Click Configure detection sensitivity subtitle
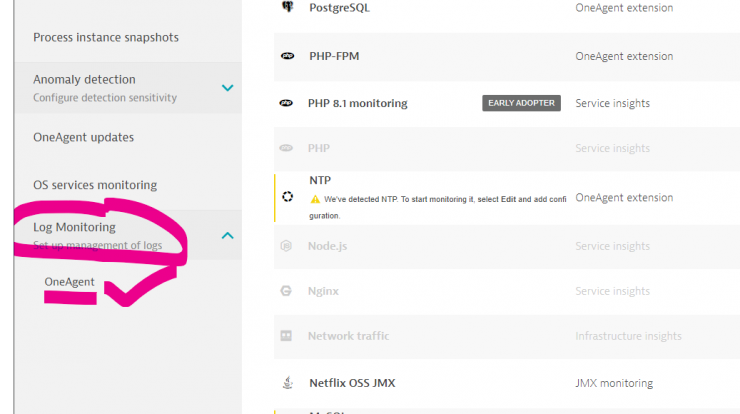740x414 pixels. pos(105,98)
